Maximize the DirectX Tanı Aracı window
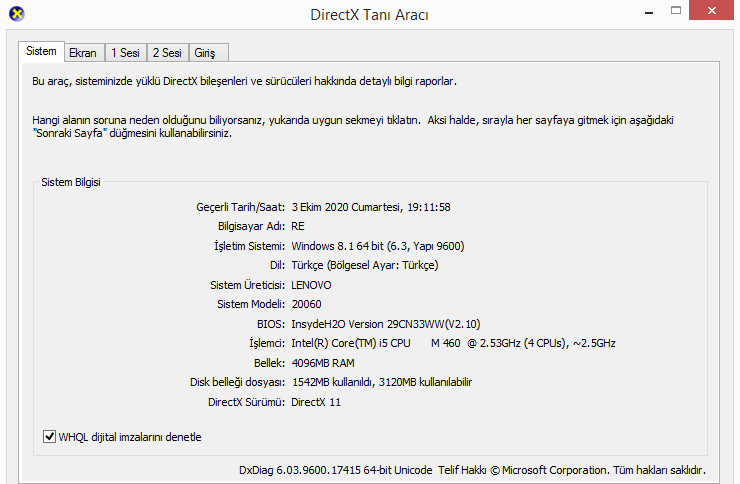This screenshot has width=740, height=484. click(676, 10)
